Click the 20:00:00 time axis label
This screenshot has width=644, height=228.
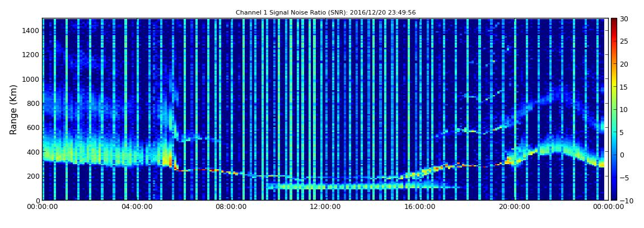514,207
